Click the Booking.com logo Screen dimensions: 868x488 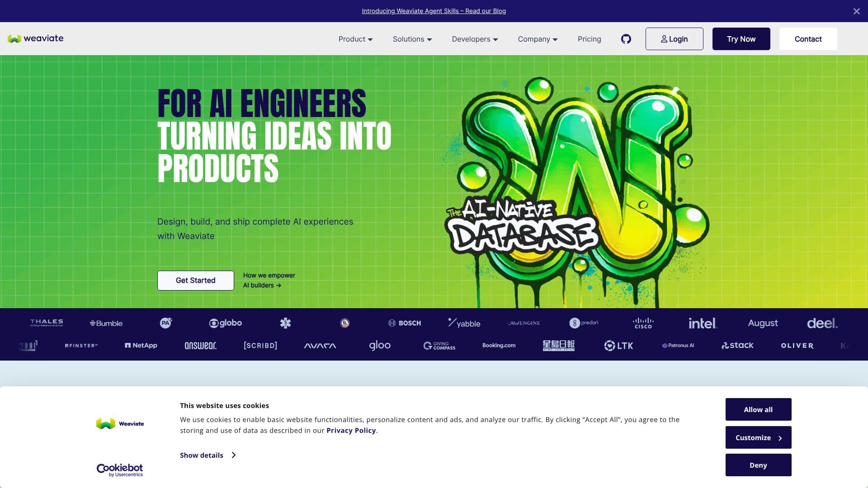(x=499, y=346)
